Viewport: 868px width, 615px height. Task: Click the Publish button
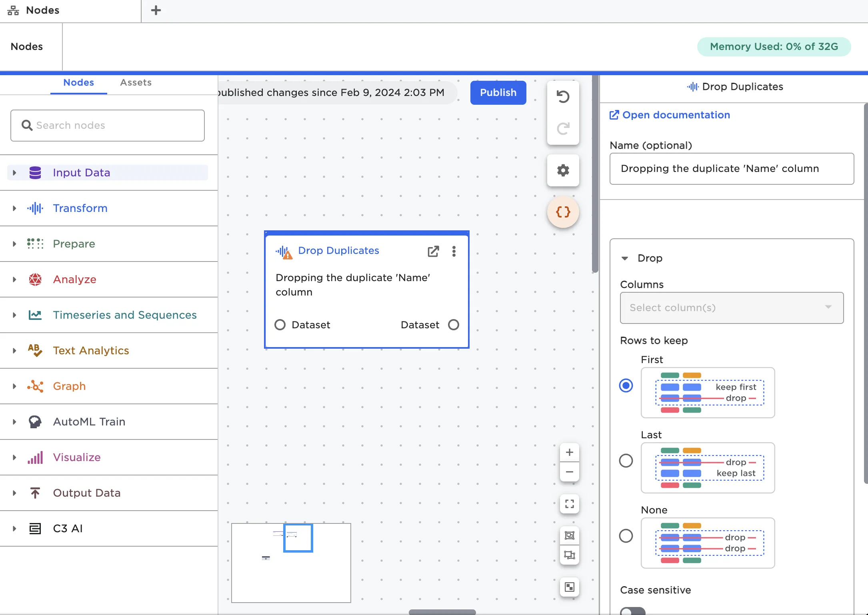coord(498,93)
